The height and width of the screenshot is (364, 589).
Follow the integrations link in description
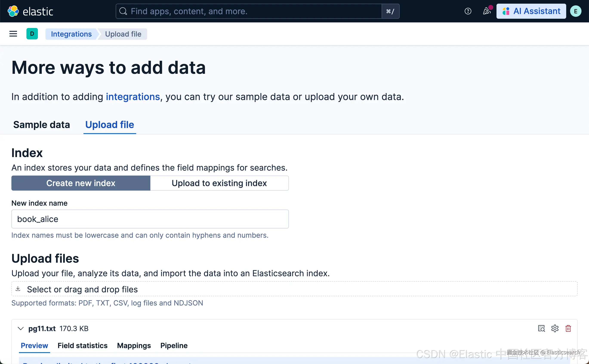pos(133,97)
